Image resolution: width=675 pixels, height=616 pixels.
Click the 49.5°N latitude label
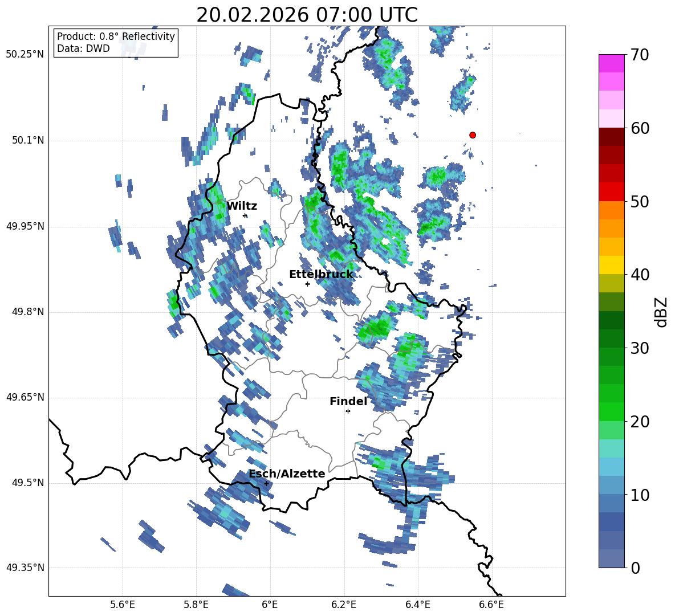pyautogui.click(x=28, y=483)
